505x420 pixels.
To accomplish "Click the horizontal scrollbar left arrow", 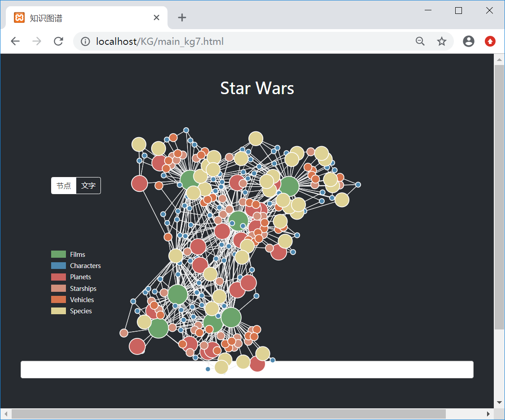I will click(x=6, y=414).
